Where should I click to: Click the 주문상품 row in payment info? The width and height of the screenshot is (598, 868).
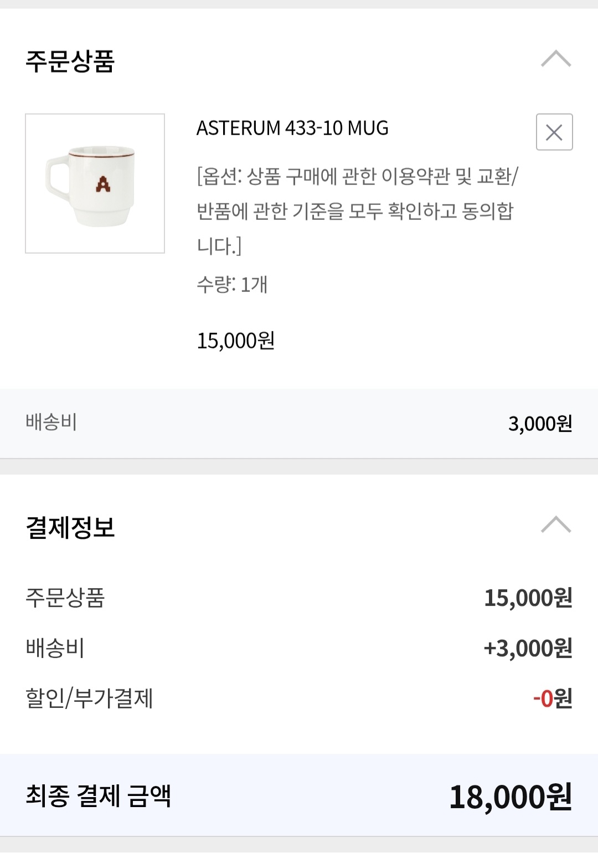coord(65,598)
